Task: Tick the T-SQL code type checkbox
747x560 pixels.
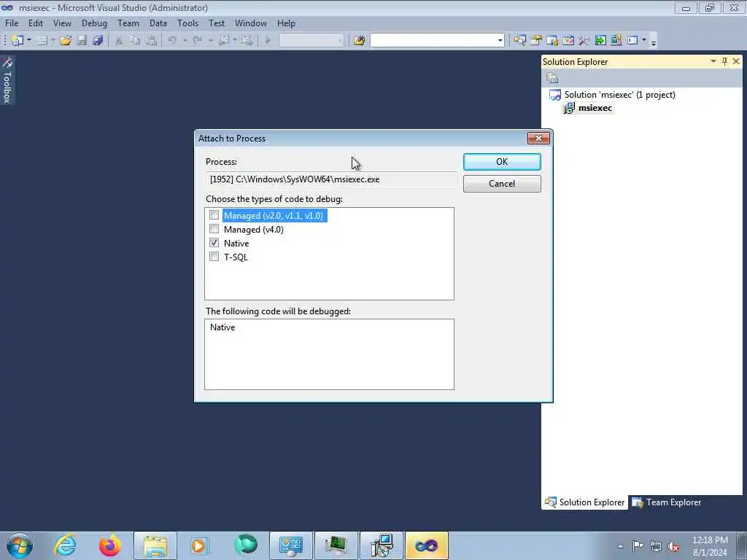Action: pos(214,257)
